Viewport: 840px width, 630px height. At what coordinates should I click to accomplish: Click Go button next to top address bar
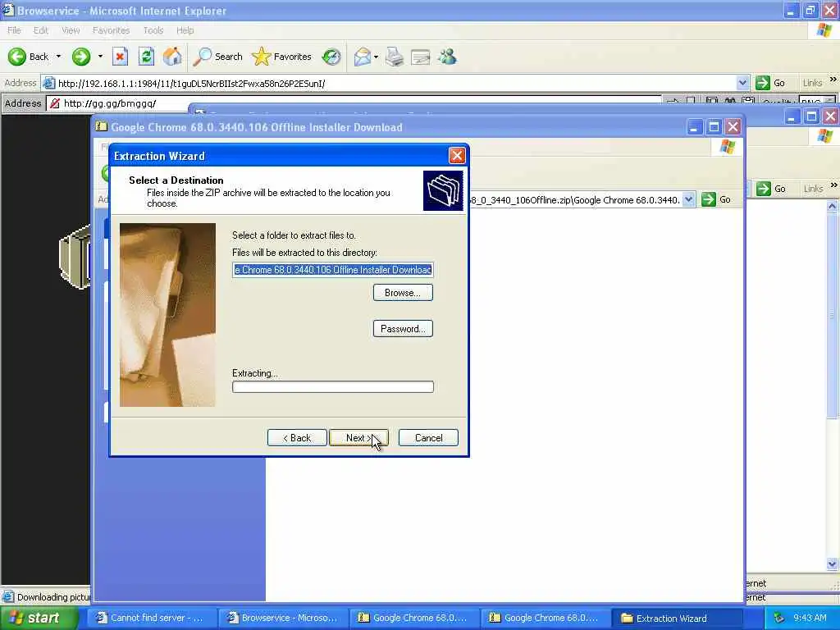tap(770, 83)
